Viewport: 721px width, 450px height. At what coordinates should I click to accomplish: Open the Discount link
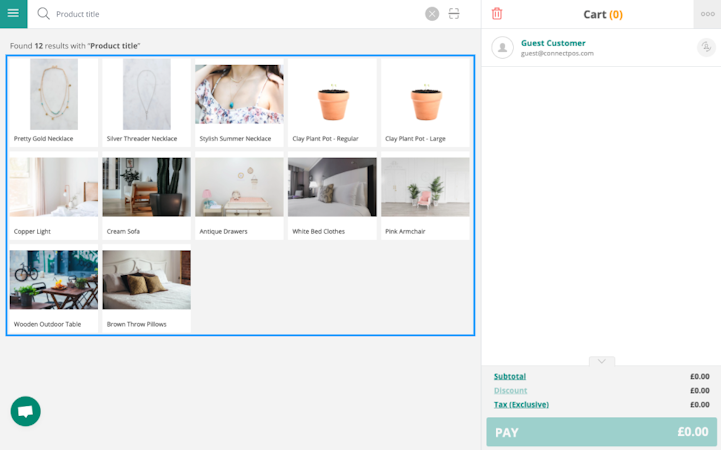(x=510, y=390)
